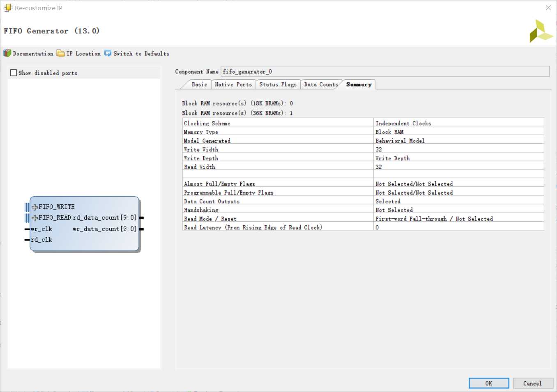The width and height of the screenshot is (557, 392).
Task: Expand the FIFO_READ interface plus icon
Action: click(35, 218)
